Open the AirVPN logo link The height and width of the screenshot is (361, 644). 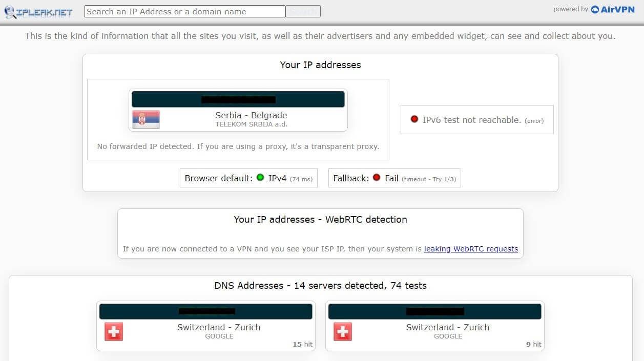(x=612, y=9)
